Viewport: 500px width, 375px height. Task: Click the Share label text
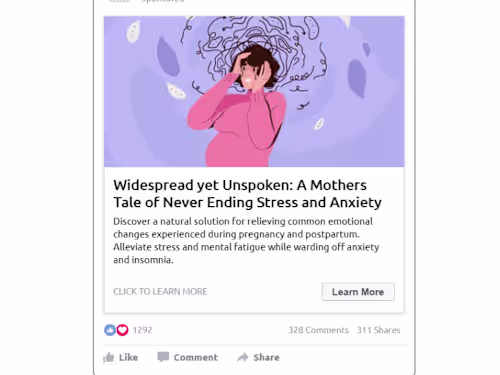pyautogui.click(x=266, y=357)
